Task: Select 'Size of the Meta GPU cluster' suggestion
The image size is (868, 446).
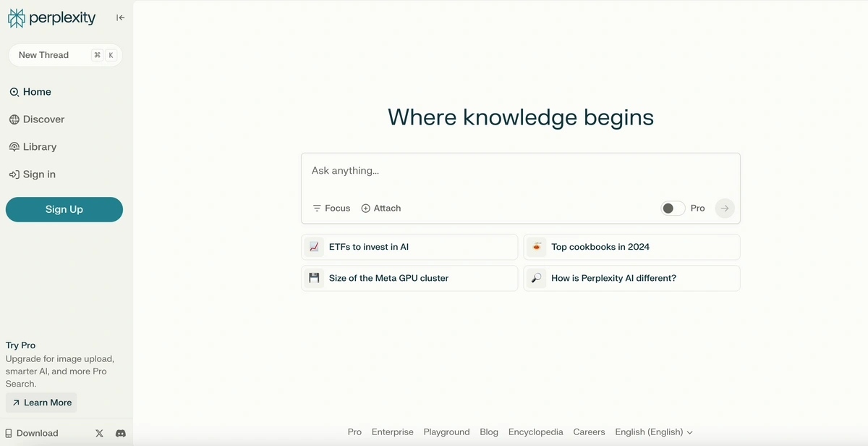Action: click(409, 278)
